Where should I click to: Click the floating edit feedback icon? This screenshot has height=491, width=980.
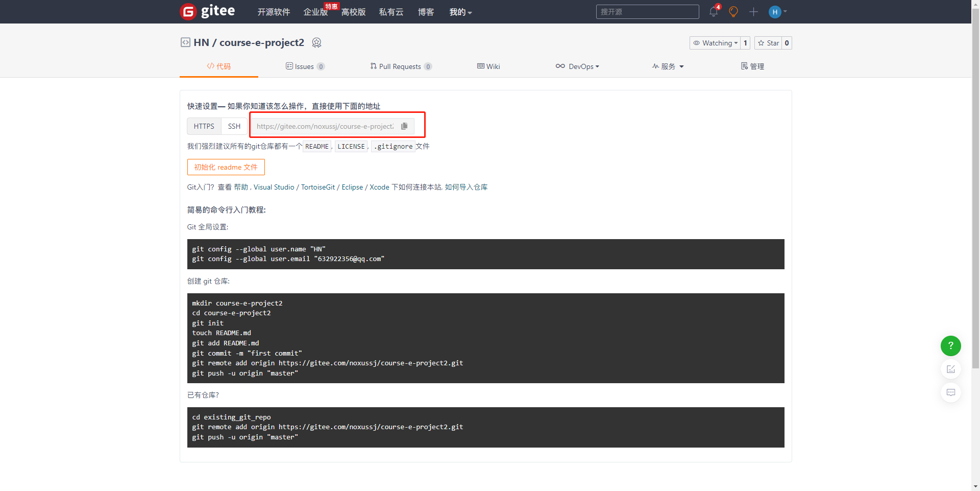tap(950, 369)
